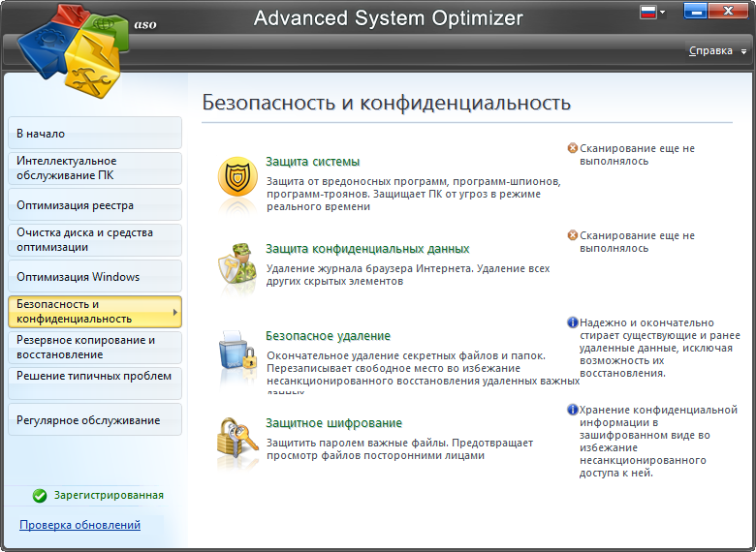Click the Advanced System Optimizer cube logo
The height and width of the screenshot is (552, 756).
[x=74, y=51]
